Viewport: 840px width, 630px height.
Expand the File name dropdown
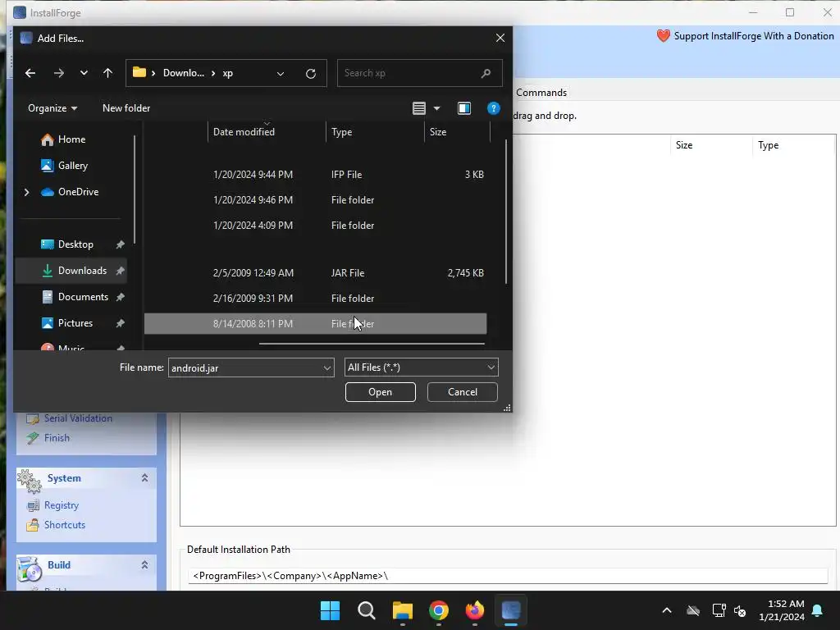pyautogui.click(x=326, y=367)
